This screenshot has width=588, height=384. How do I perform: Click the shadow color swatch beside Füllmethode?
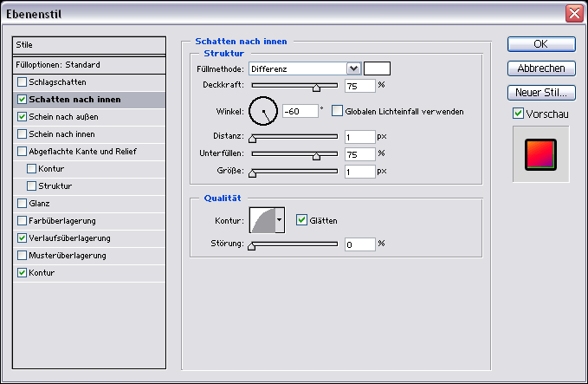click(377, 68)
